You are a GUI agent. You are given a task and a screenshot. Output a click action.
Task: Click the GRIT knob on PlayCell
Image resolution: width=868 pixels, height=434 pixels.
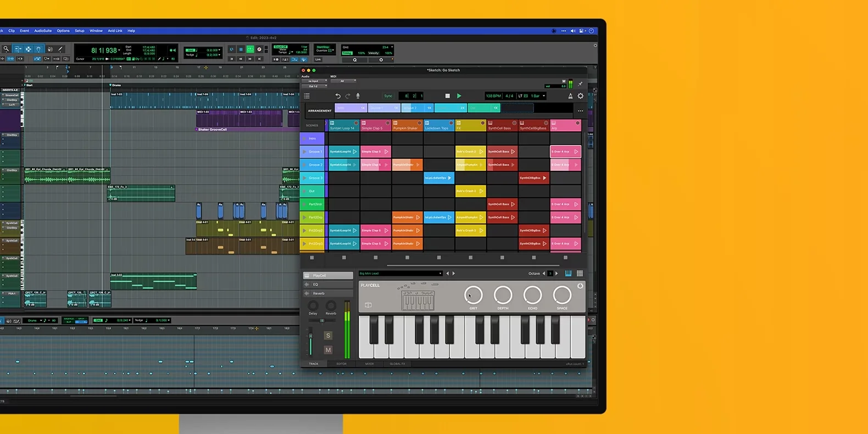[x=473, y=296]
